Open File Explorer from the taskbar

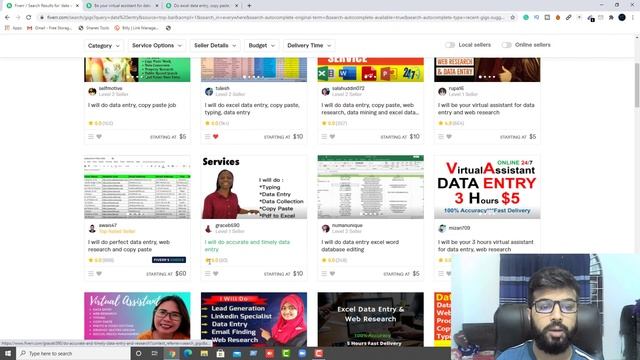tap(204, 353)
